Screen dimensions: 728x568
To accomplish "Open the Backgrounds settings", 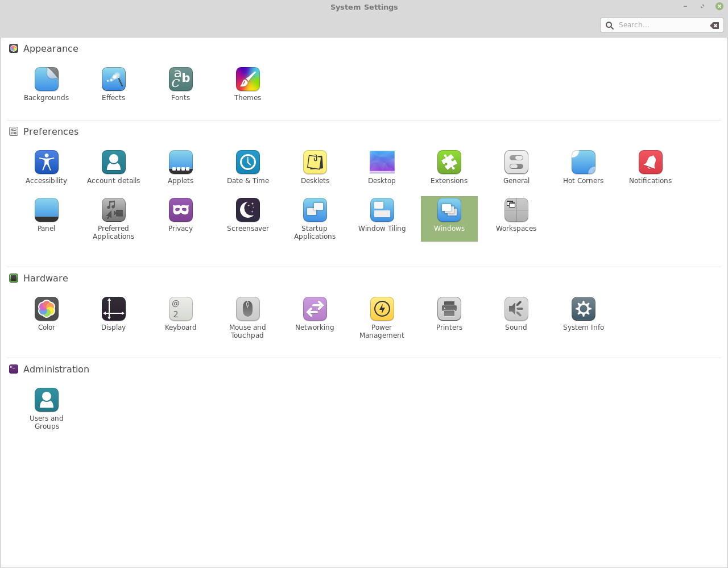I will (x=46, y=82).
